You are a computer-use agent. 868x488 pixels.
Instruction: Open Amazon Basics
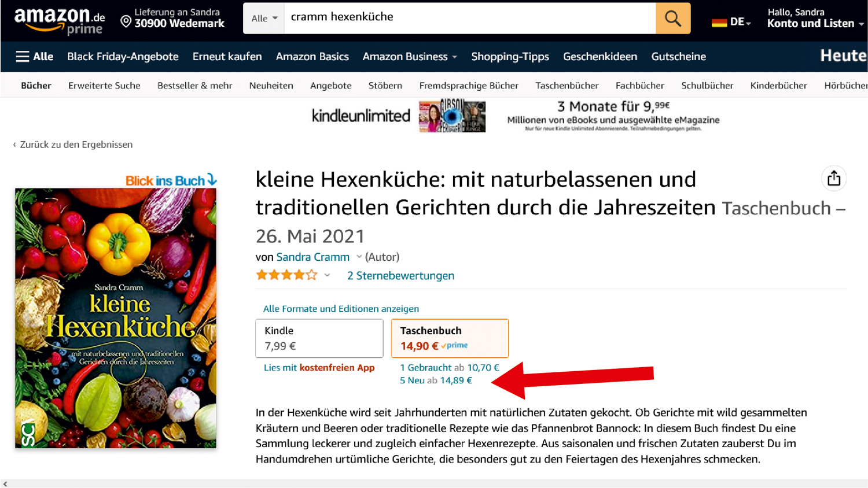[312, 57]
